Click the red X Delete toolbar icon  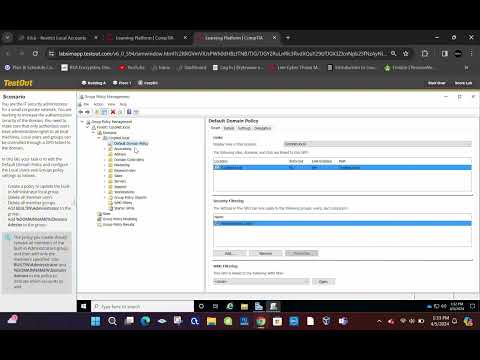pos(113,112)
